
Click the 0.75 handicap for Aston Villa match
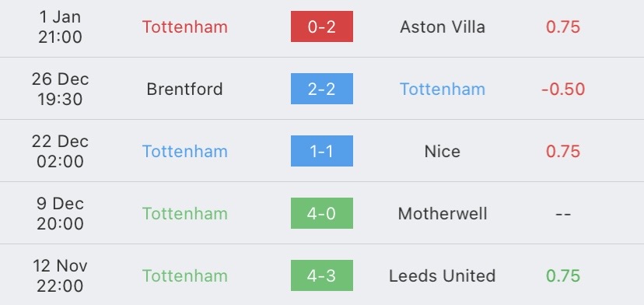pos(563,27)
